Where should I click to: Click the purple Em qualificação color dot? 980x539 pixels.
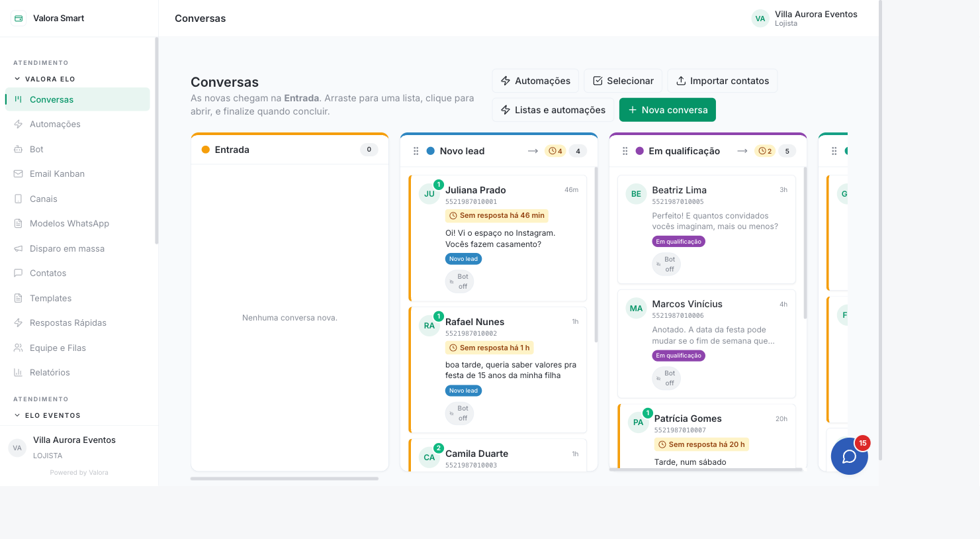(x=640, y=151)
